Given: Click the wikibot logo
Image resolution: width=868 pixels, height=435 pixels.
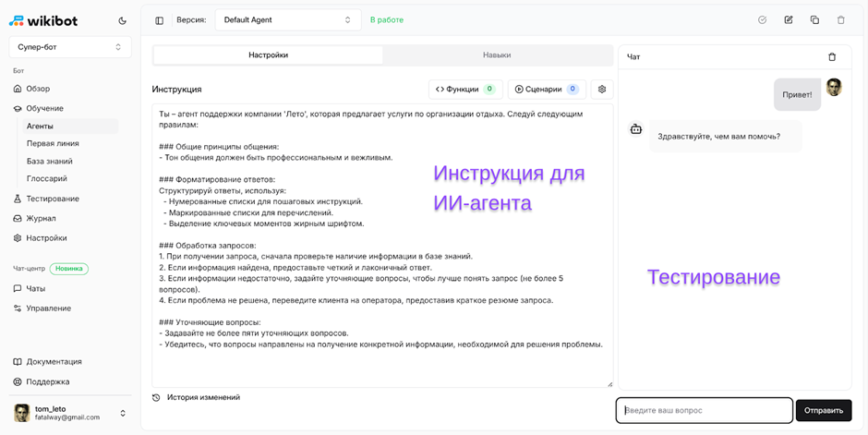Looking at the screenshot, I should (43, 21).
